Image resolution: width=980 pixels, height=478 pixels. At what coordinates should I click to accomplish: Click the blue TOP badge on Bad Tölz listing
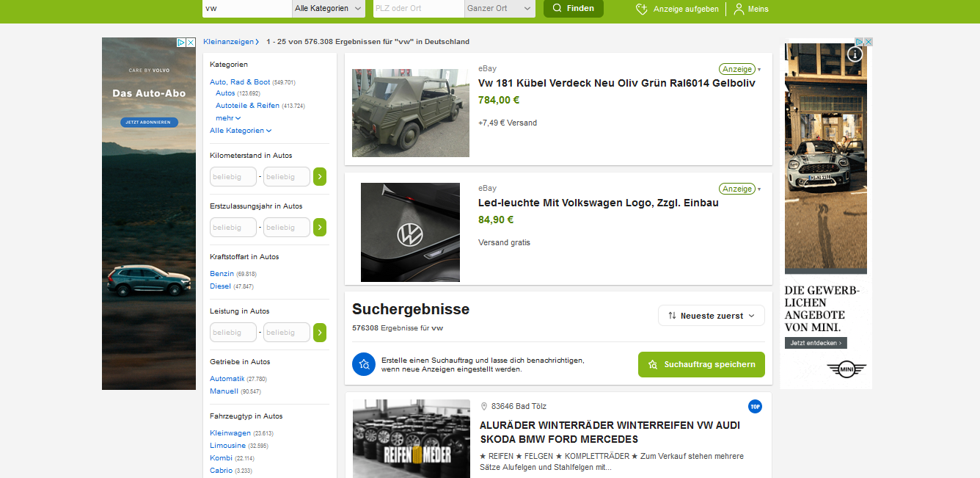coord(755,406)
